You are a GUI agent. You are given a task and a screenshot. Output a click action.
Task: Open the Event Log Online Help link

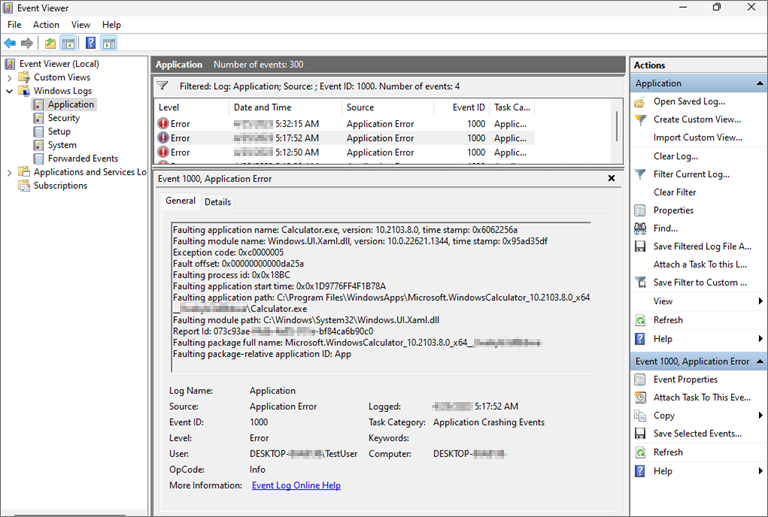pyautogui.click(x=296, y=485)
